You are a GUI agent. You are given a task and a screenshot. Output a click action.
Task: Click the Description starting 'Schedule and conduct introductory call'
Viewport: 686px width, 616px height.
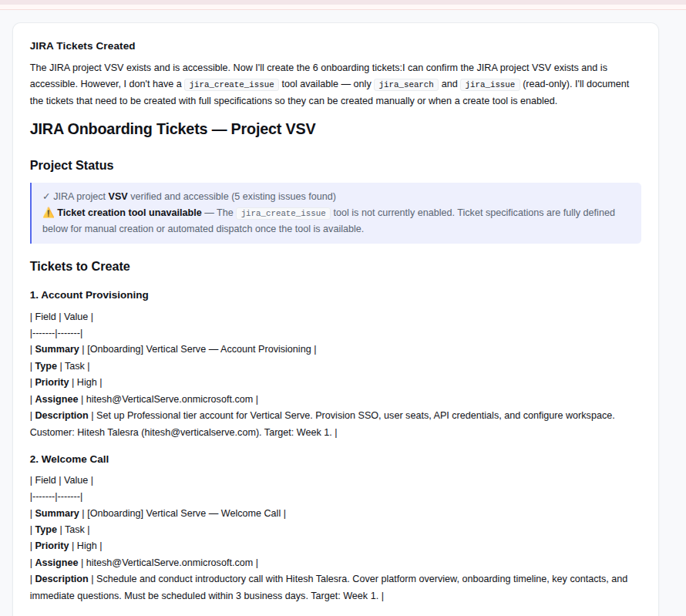(x=328, y=587)
